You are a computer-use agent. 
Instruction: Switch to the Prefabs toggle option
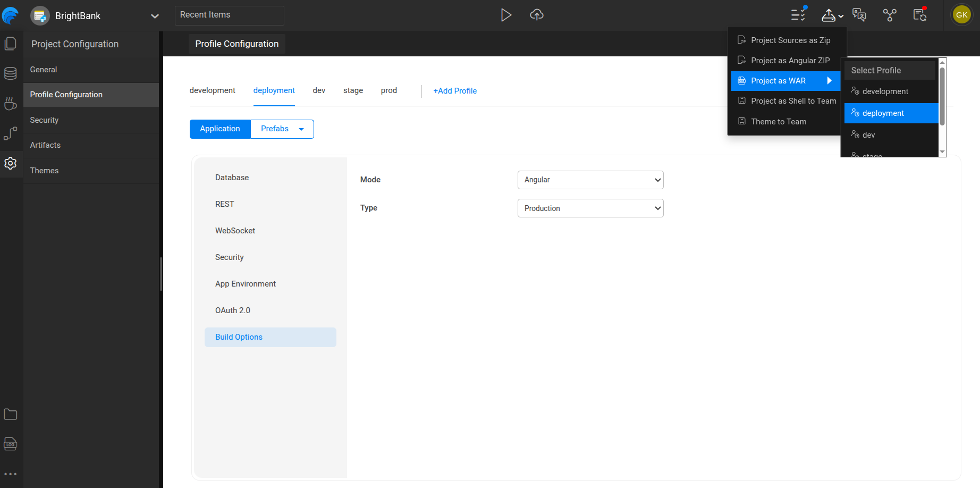pos(275,129)
